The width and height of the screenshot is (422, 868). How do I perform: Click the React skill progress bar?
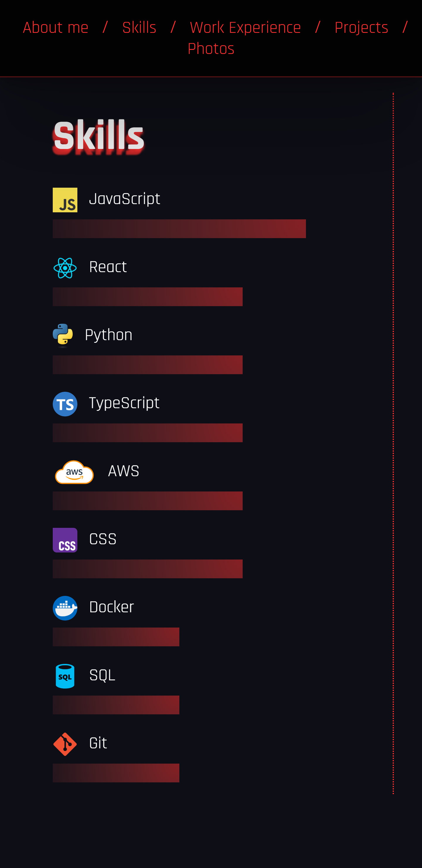(x=147, y=297)
